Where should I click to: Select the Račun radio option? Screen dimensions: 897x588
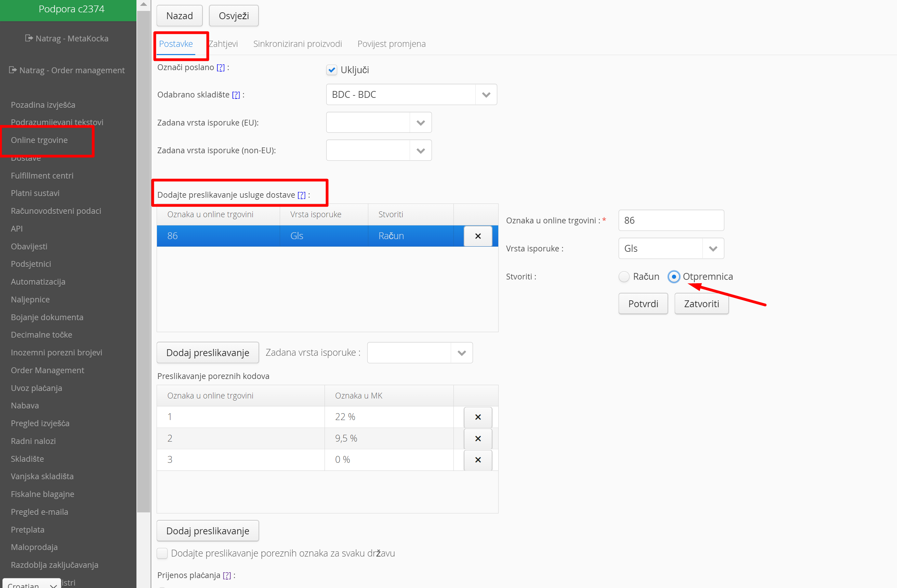tap(624, 277)
